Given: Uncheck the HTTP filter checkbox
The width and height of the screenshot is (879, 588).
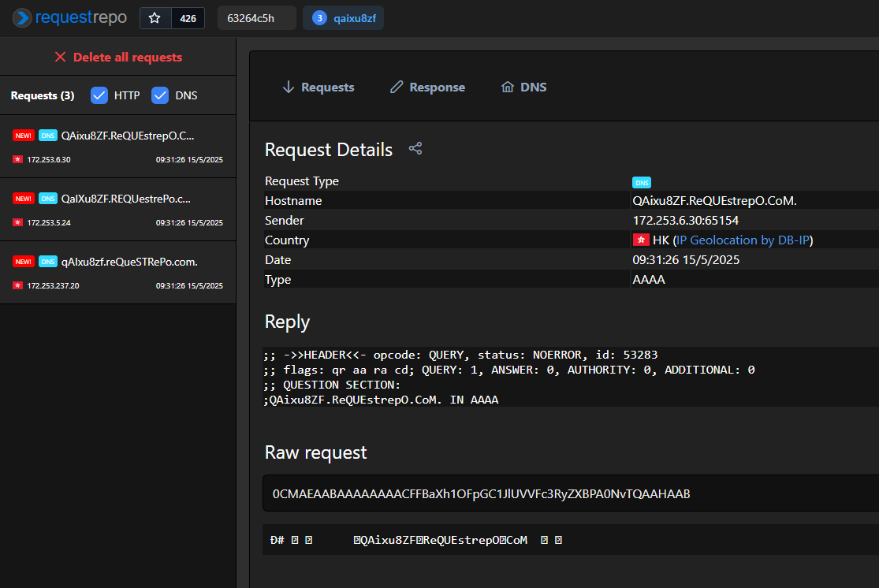Looking at the screenshot, I should point(99,95).
